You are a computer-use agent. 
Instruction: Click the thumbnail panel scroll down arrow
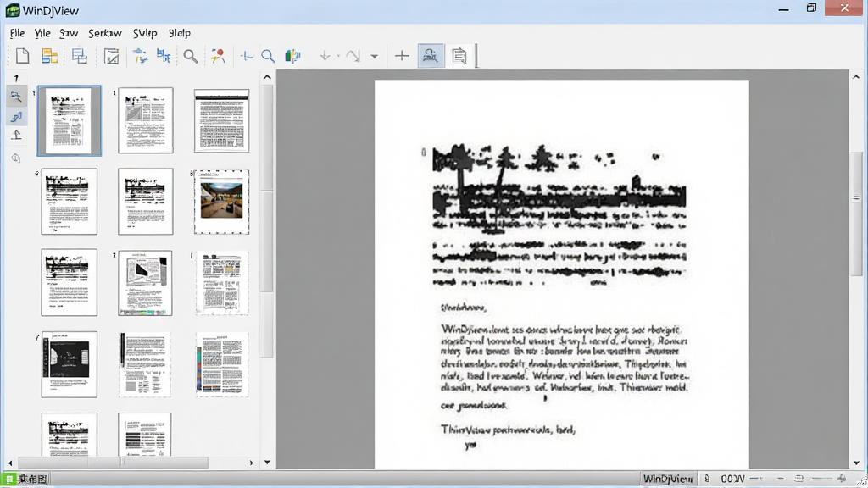(267, 462)
